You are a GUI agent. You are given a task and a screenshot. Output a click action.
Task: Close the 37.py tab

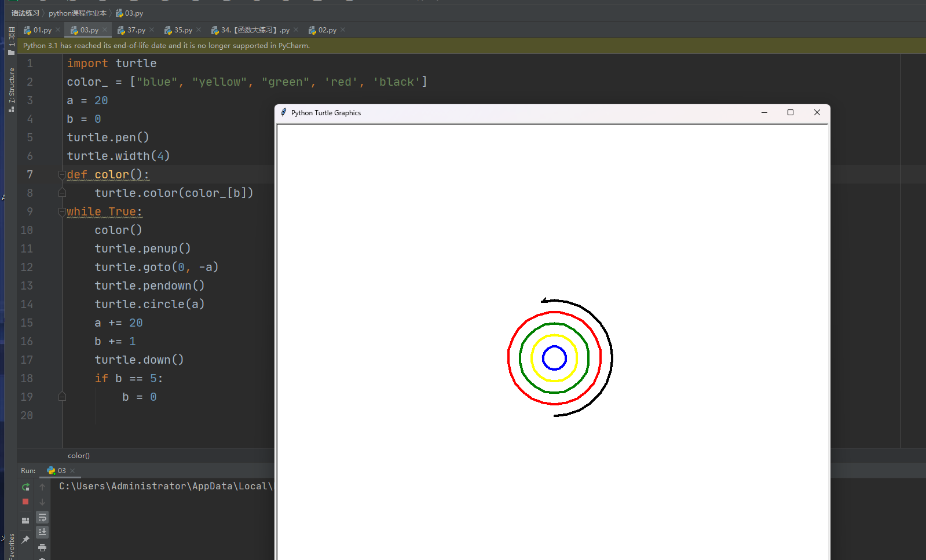[x=152, y=30]
